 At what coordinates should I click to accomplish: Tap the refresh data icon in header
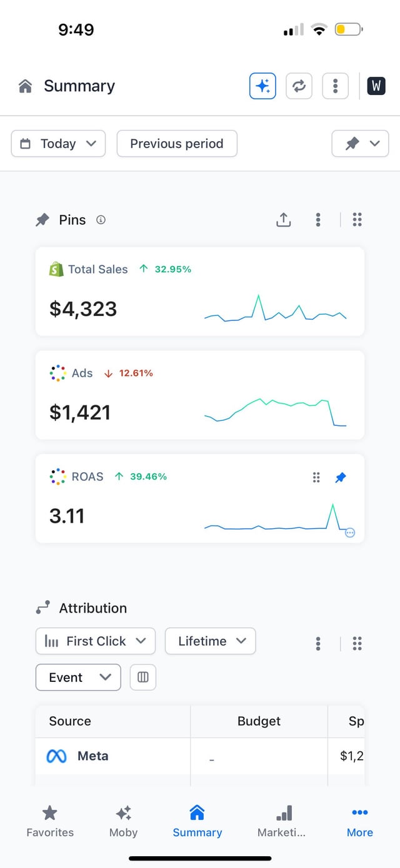pyautogui.click(x=299, y=86)
